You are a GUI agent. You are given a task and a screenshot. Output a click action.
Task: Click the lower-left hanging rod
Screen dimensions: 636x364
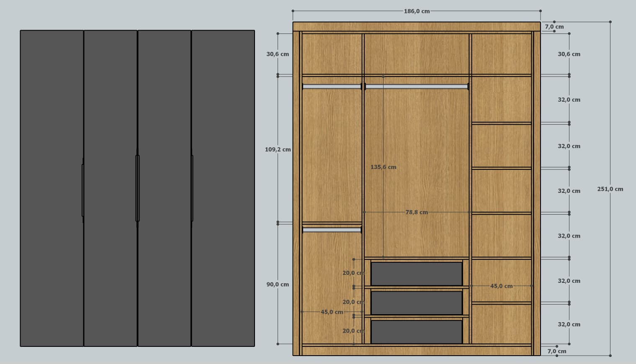coord(332,230)
